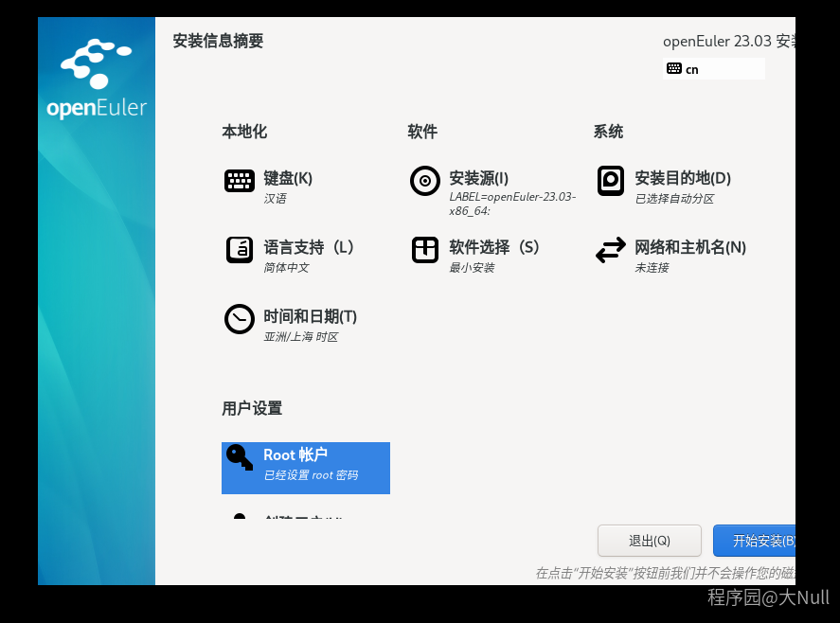This screenshot has width=840, height=623.
Task: Click the openEuler logo in the sidebar
Action: 96,80
